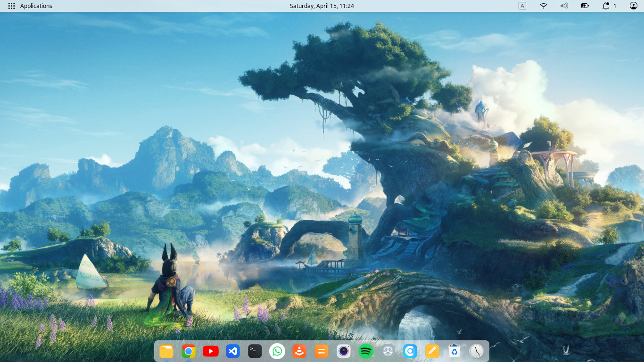
Task: Toggle Wi-Fi from the network indicator
Action: [543, 6]
